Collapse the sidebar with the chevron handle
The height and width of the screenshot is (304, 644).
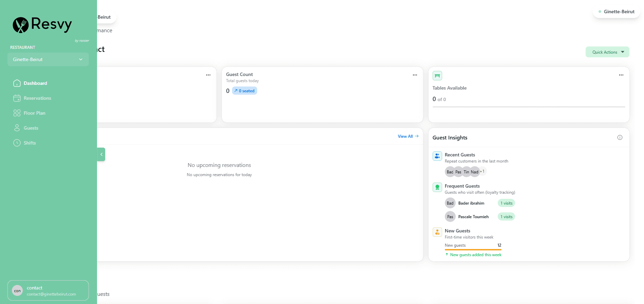101,154
